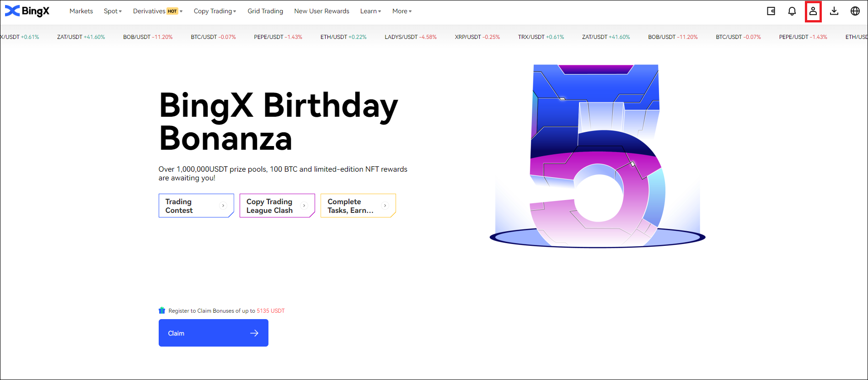
Task: Select LADYS/USDT -4.58% ticker
Action: pyautogui.click(x=411, y=37)
